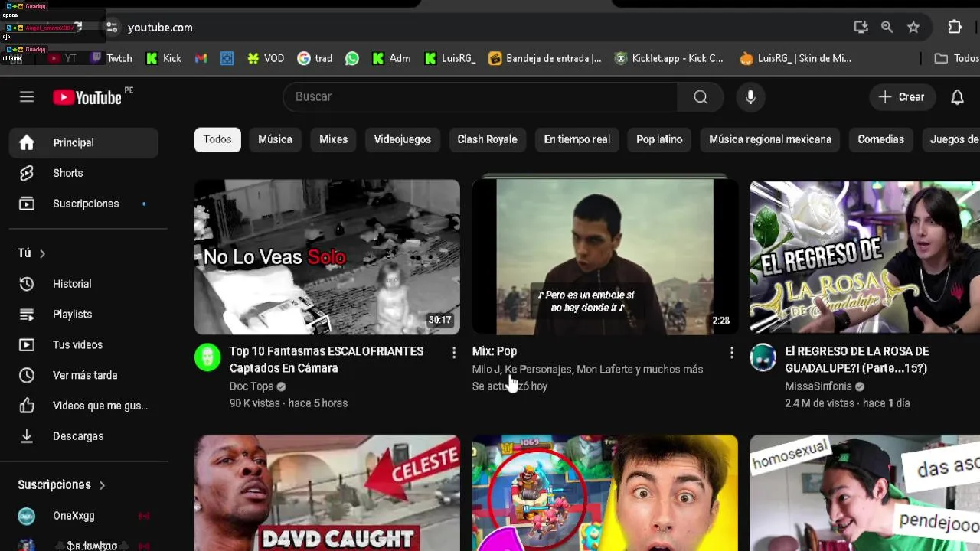
Task: Click the Doc Tops channel avatar
Action: (x=207, y=357)
